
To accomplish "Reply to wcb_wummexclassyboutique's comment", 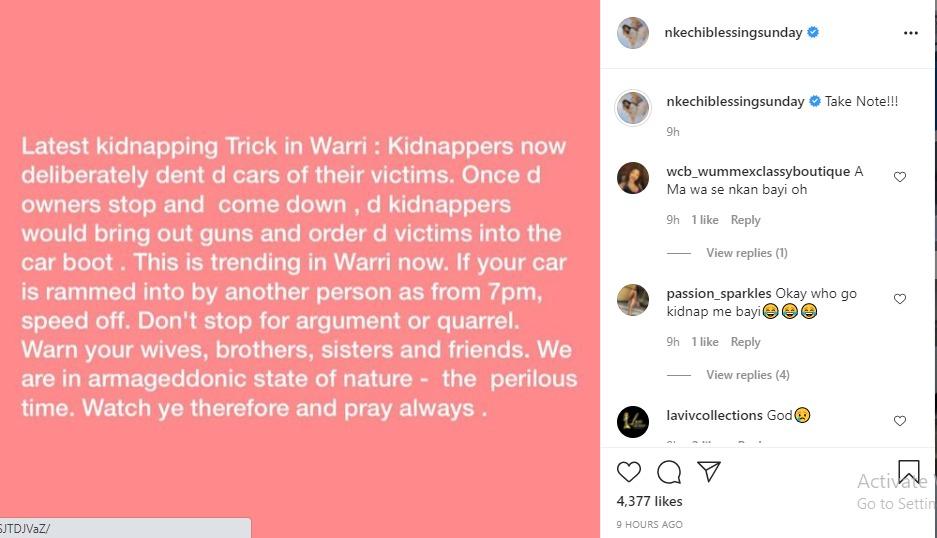I will (745, 220).
